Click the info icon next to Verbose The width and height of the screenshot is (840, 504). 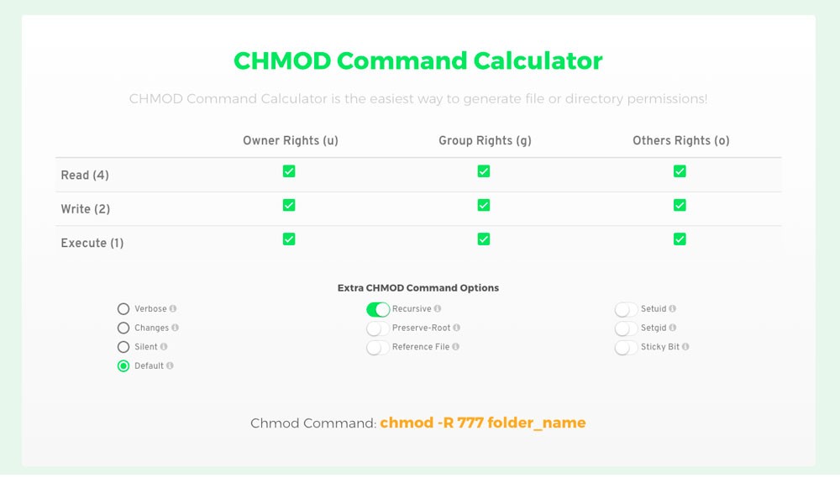(x=173, y=309)
